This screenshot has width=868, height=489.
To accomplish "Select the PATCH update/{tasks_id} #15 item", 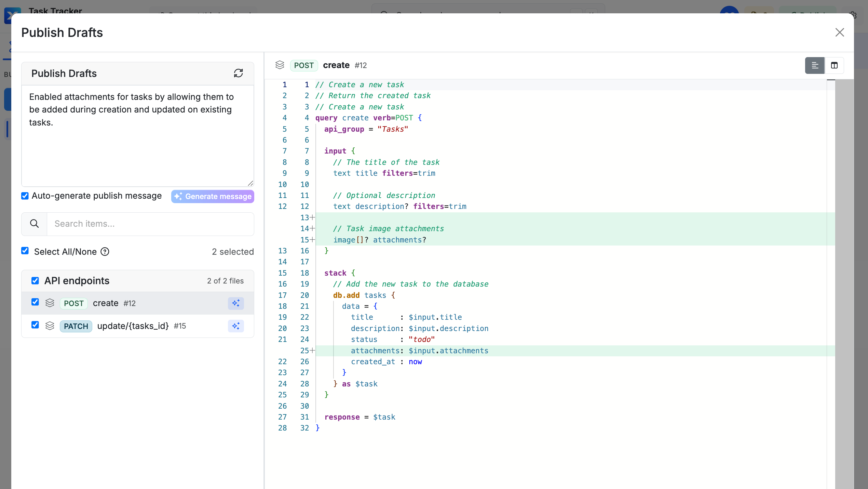I will tap(138, 326).
